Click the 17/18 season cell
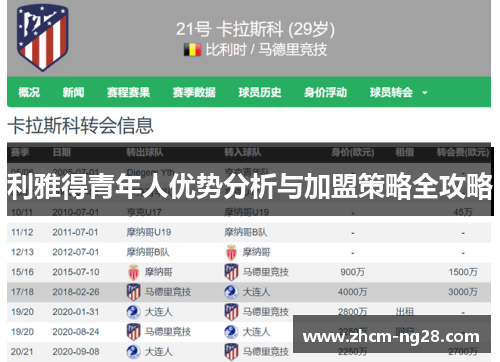 pos(22,292)
